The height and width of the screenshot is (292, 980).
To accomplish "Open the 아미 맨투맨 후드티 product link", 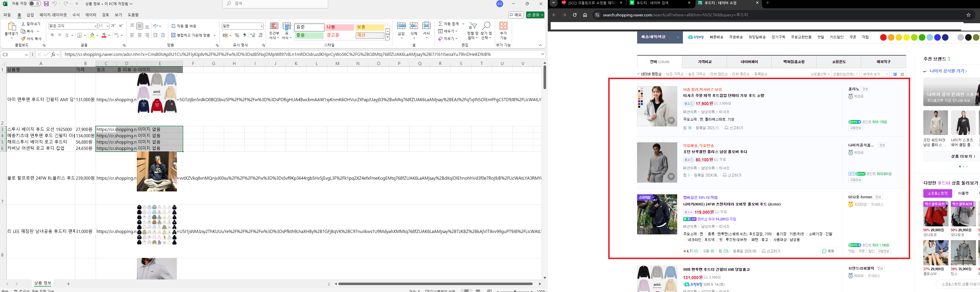I will (716, 270).
